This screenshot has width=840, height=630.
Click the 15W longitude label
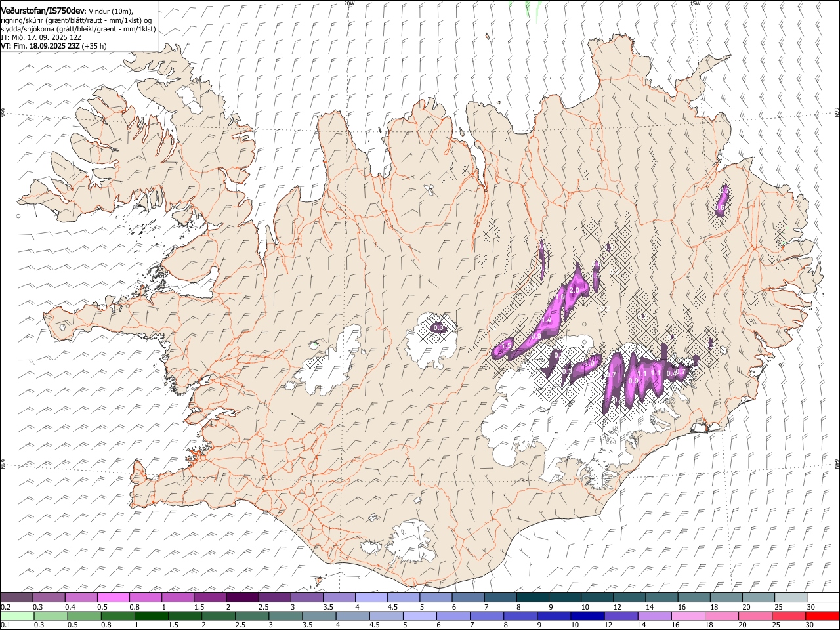(x=695, y=3)
